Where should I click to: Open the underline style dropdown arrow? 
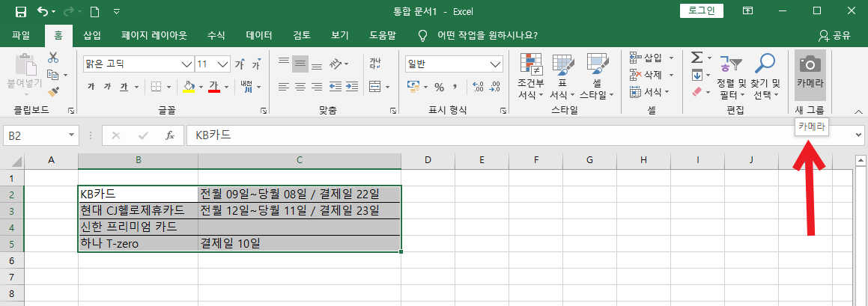pyautogui.click(x=137, y=87)
